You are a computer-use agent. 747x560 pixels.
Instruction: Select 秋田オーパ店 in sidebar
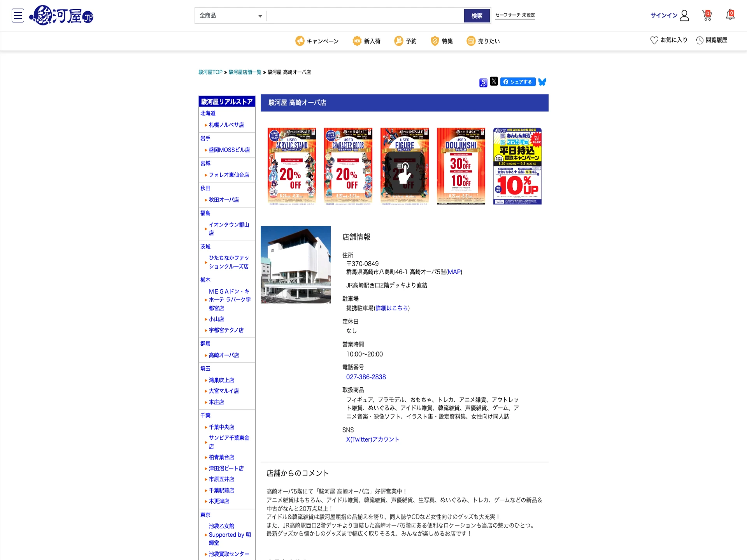click(x=224, y=199)
